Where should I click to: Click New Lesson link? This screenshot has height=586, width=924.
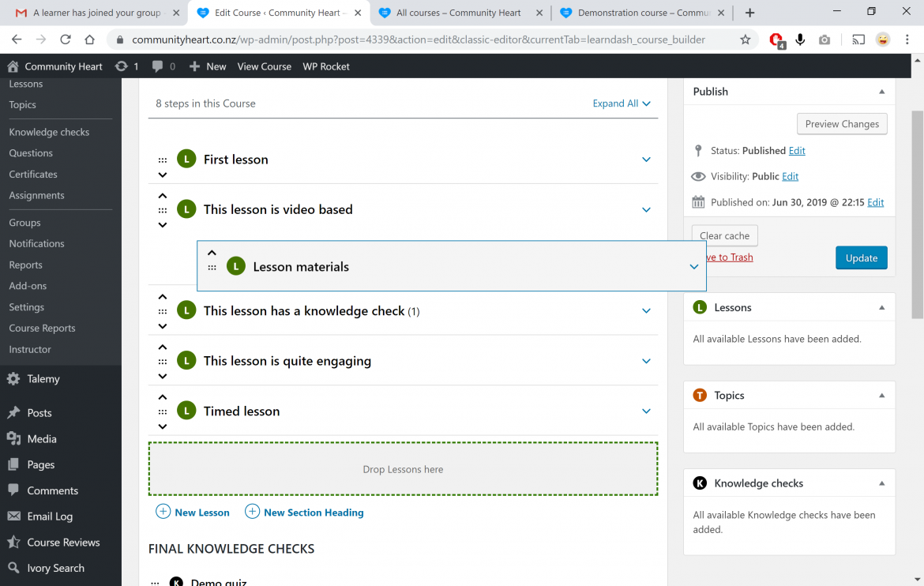pyautogui.click(x=202, y=513)
